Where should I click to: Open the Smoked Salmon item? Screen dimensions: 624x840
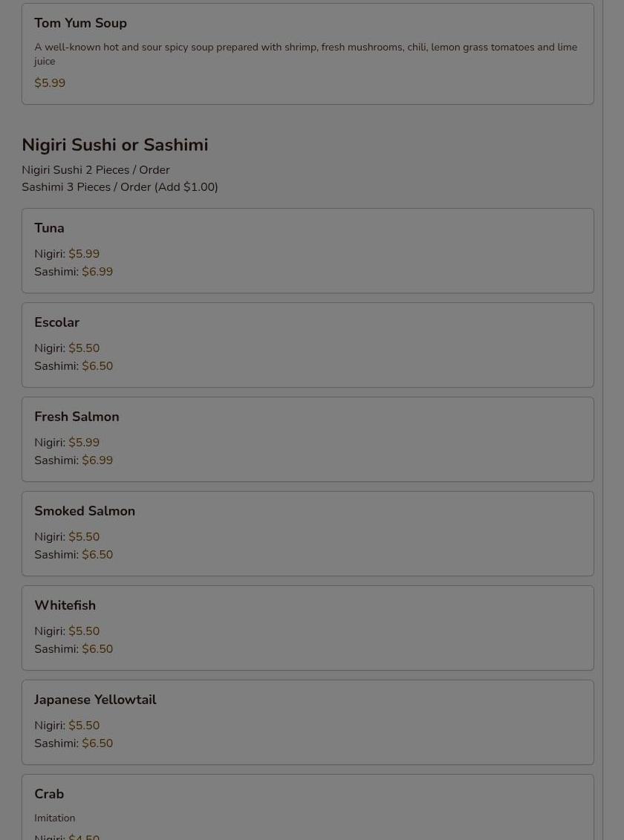pyautogui.click(x=85, y=511)
